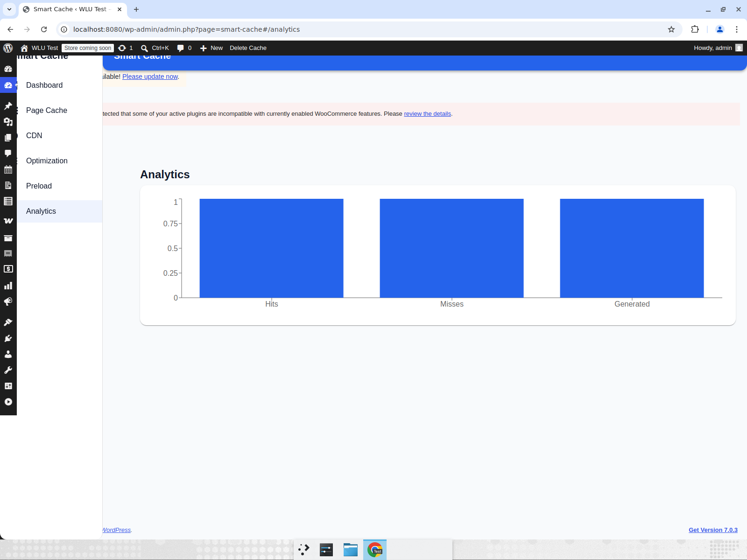747x560 pixels.
Task: Open Howdy, admin account menu
Action: pos(718,48)
